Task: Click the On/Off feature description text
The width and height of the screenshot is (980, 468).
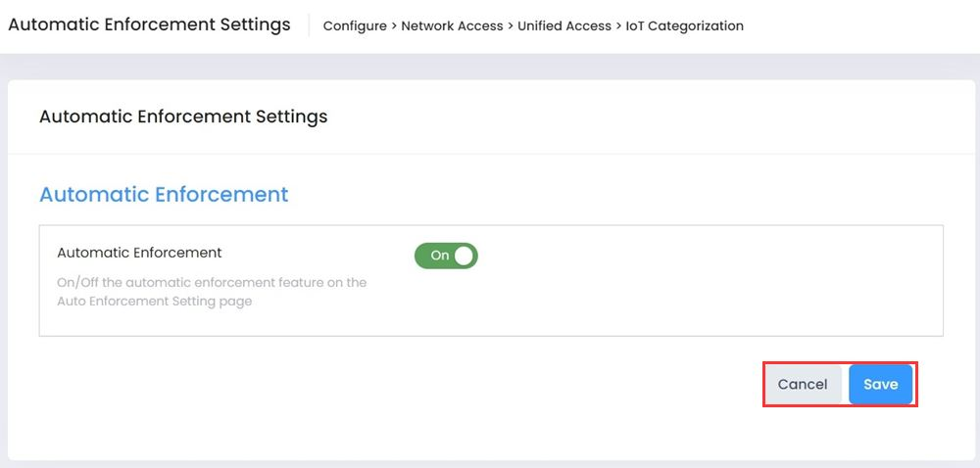Action: (212, 292)
